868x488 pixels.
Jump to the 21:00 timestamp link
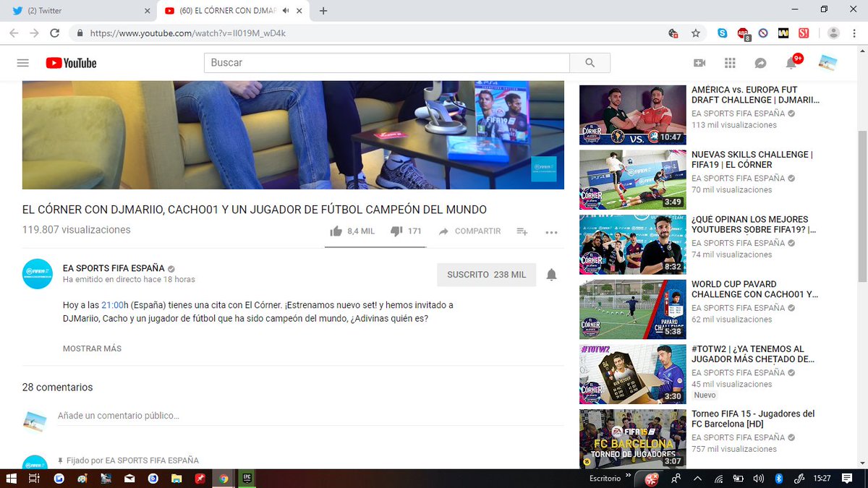[112, 305]
